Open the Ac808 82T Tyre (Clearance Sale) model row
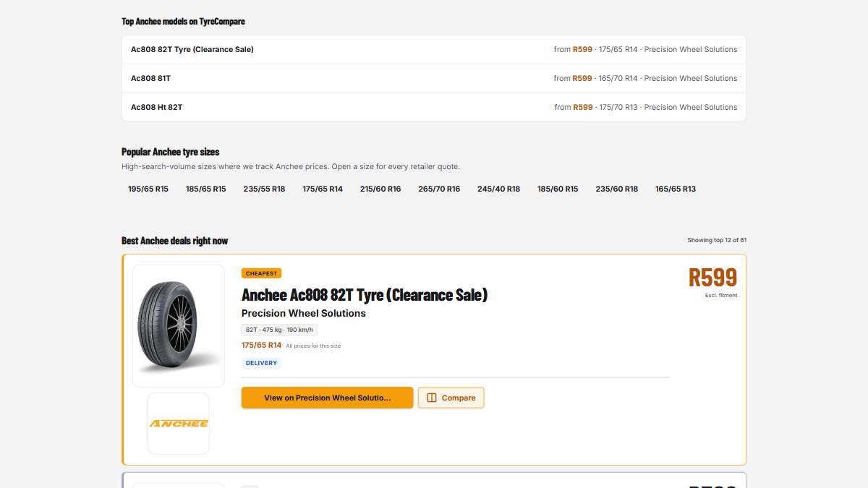The width and height of the screenshot is (868, 488). (434, 50)
